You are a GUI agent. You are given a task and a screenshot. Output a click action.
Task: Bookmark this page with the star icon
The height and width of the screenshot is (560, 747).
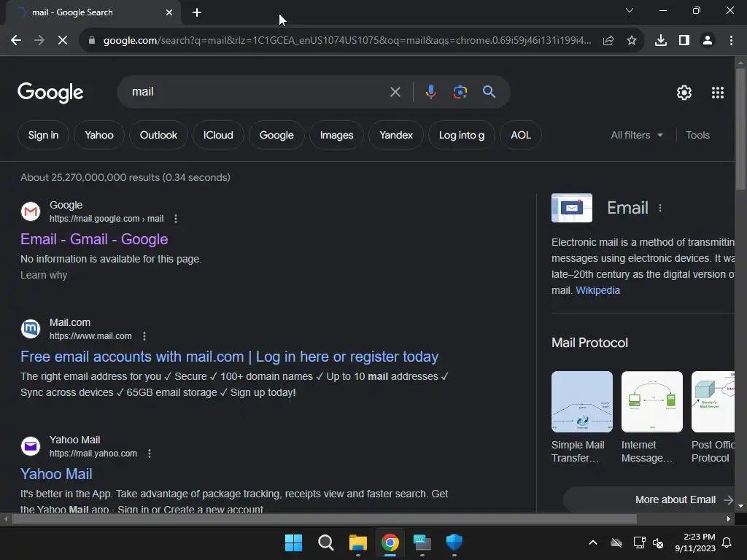coord(632,41)
